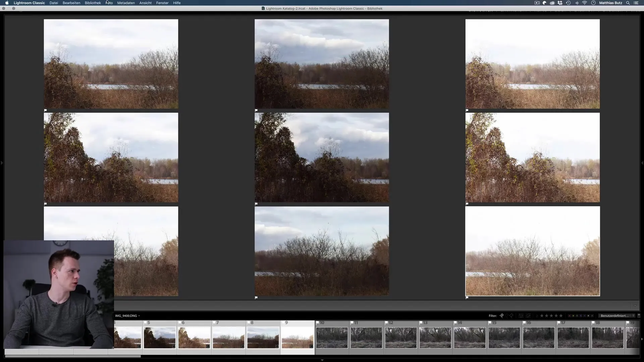644x362 pixels.
Task: Open Dropbox menu bar icon
Action: [x=560, y=3]
